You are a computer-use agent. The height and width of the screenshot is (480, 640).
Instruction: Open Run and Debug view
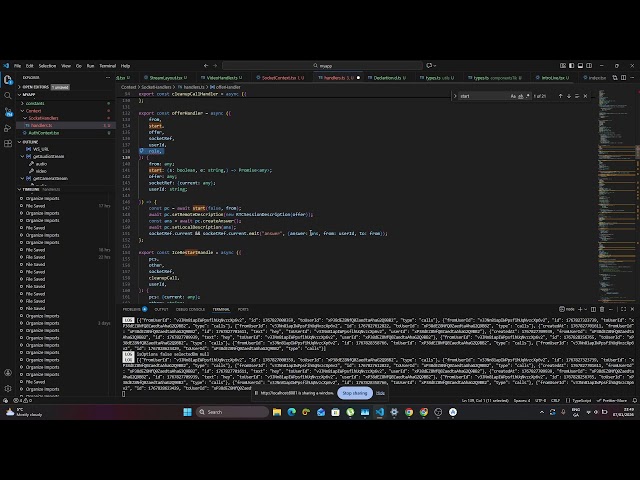8,128
